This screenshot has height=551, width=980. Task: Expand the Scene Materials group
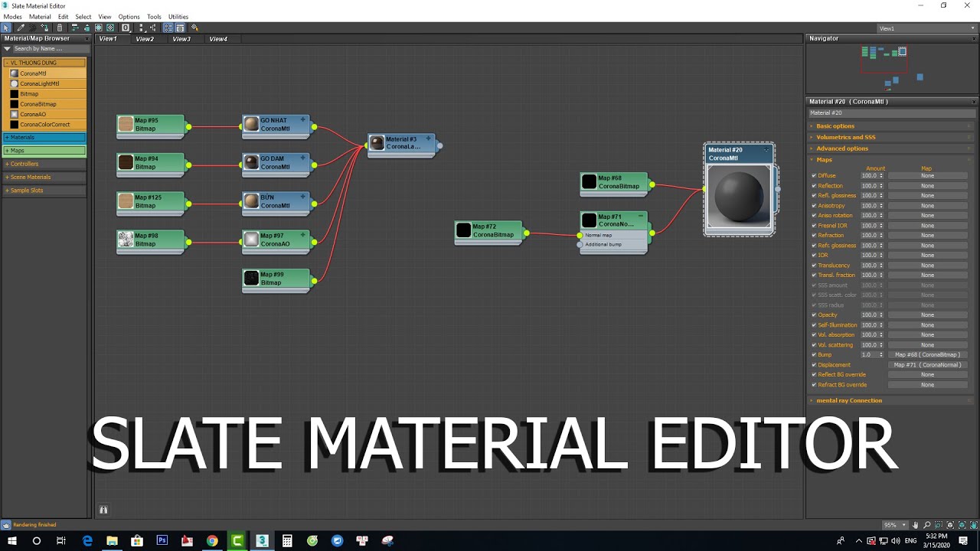click(44, 177)
